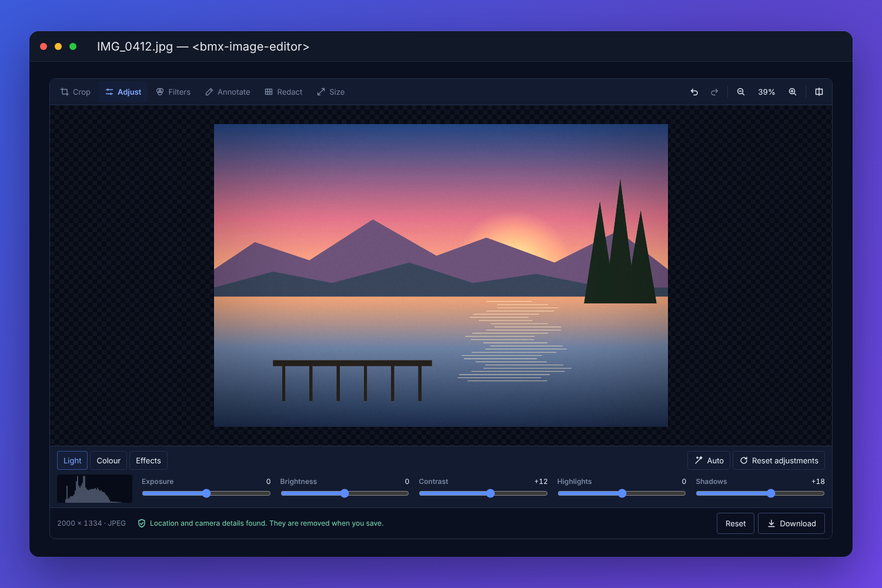Click the IMG_0412.jpg window title
The width and height of the screenshot is (882, 588).
pos(203,46)
